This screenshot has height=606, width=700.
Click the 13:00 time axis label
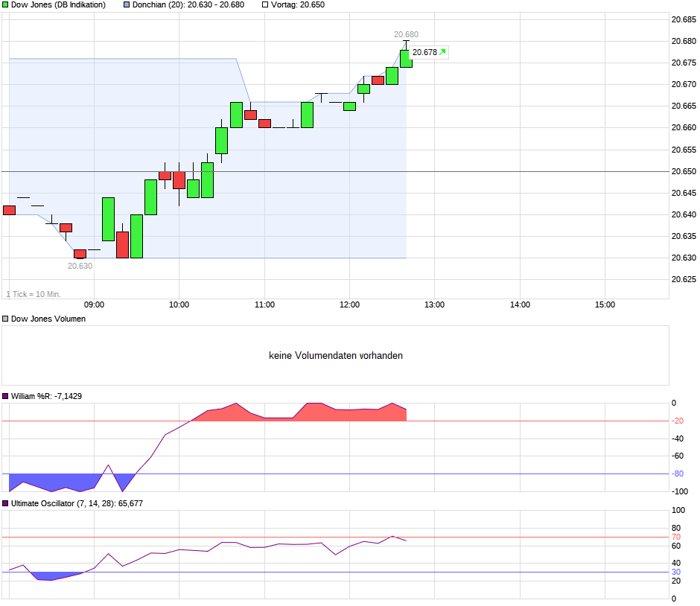point(434,304)
